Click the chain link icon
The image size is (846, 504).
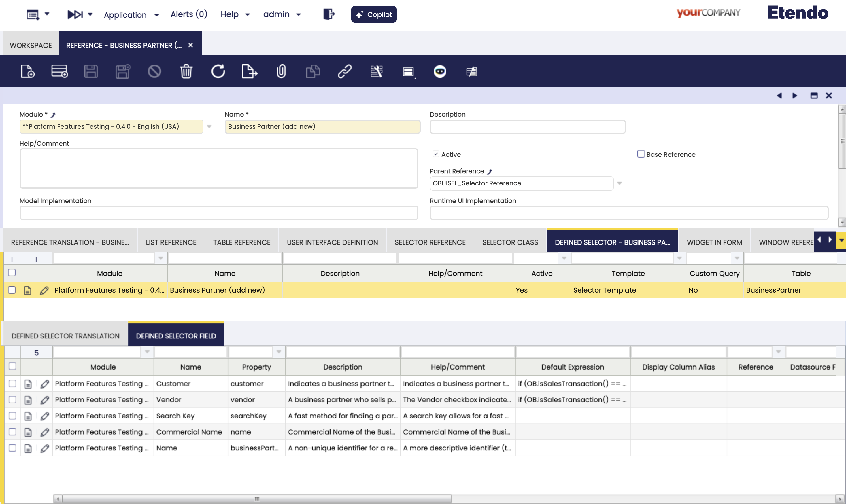pos(344,71)
